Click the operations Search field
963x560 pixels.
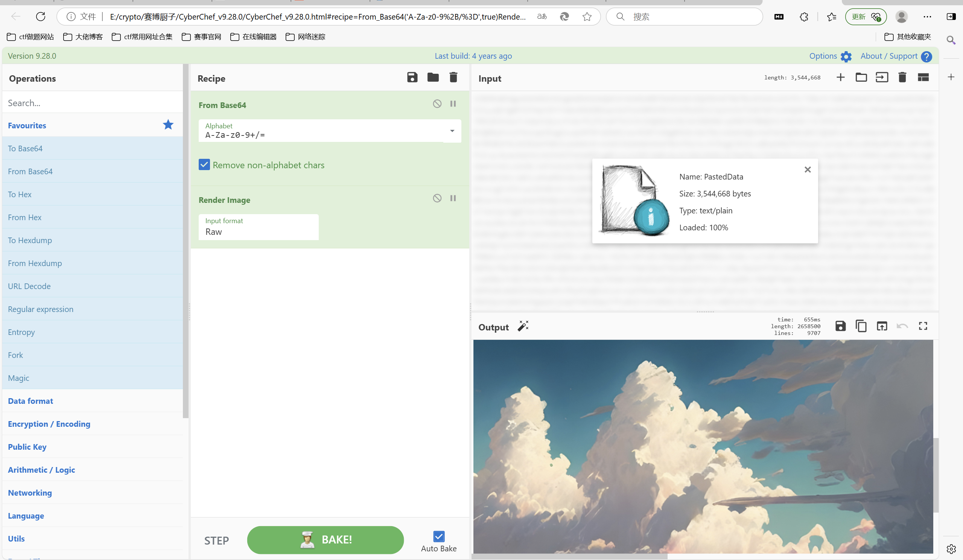coord(92,102)
